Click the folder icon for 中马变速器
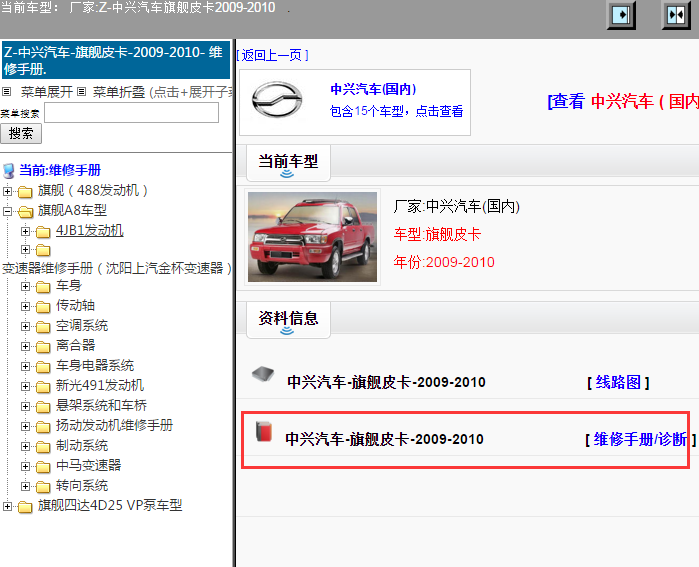The height and width of the screenshot is (567, 699). pos(43,467)
